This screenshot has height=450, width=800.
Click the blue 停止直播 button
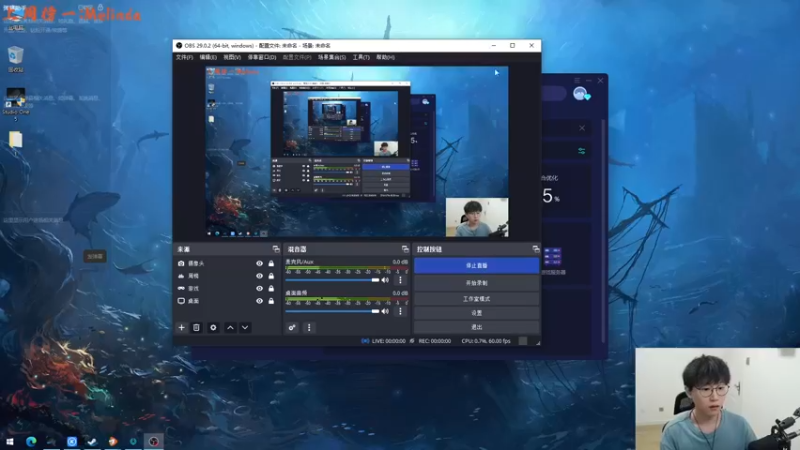click(x=477, y=265)
